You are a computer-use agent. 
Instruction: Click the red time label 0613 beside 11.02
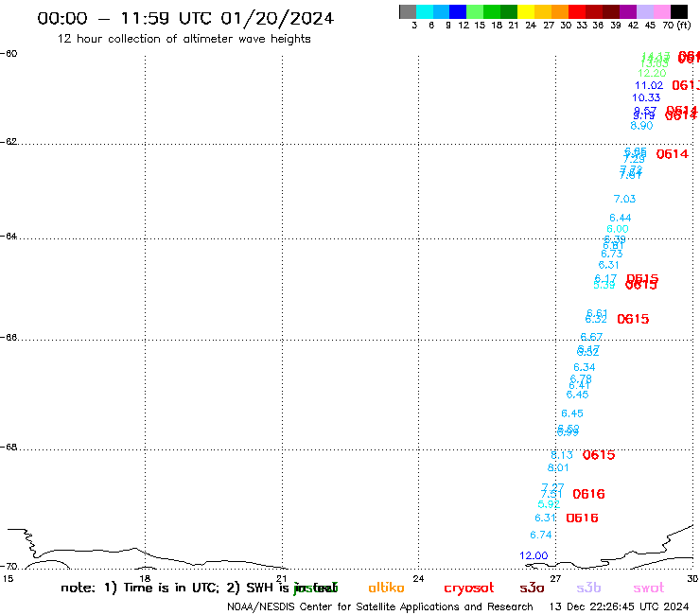coord(686,85)
